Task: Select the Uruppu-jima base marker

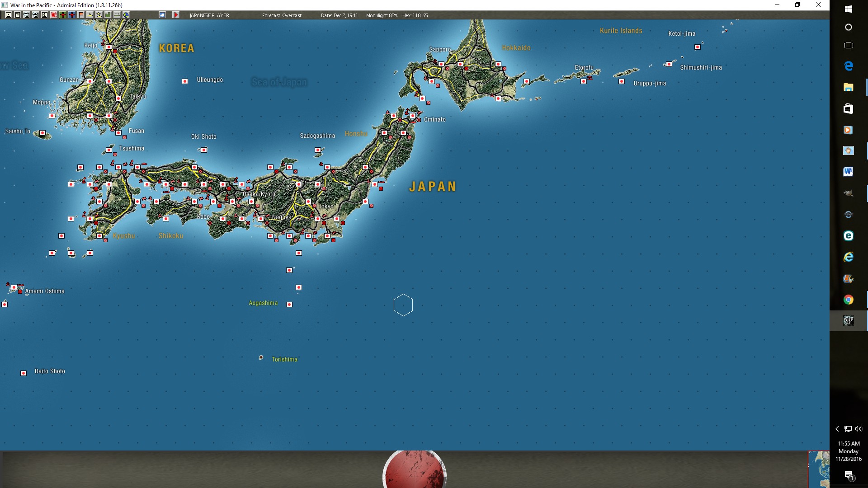Action: click(x=622, y=82)
